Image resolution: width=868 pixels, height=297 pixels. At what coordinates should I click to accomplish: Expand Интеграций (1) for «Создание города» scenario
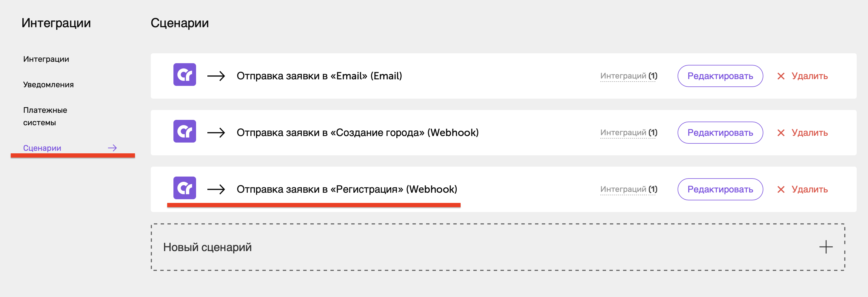point(629,133)
